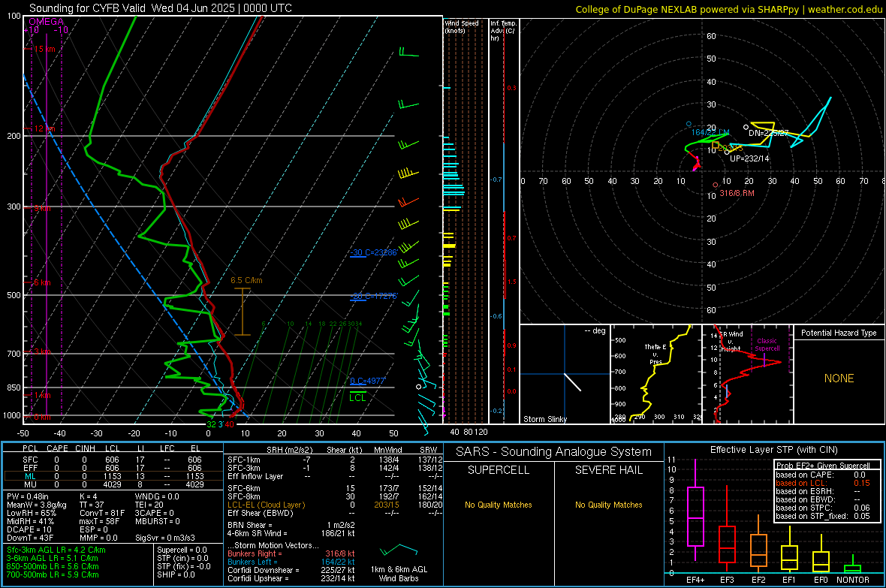Click the TEI = 20 value
Screen dimensions: 886x588
149,505
